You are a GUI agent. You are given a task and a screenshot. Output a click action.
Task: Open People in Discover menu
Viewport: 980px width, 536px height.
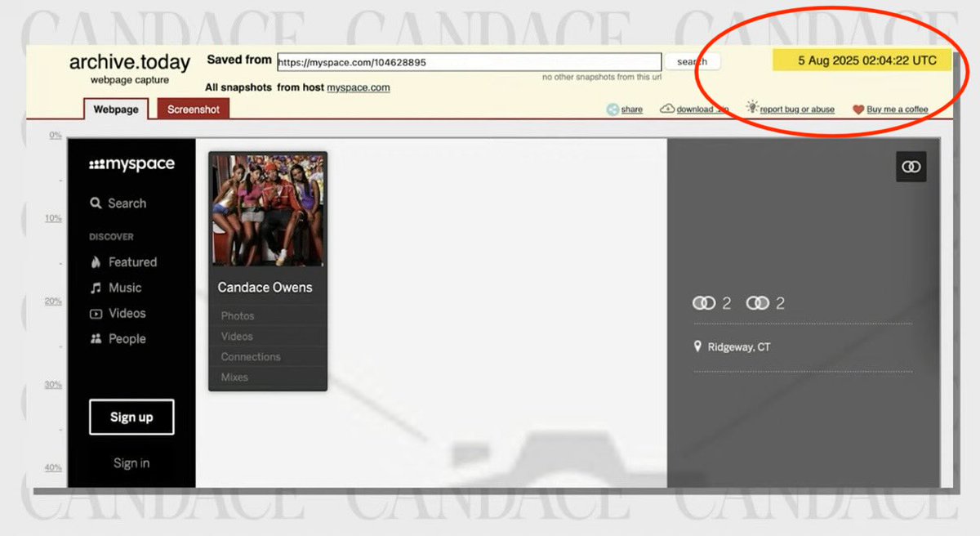[127, 339]
